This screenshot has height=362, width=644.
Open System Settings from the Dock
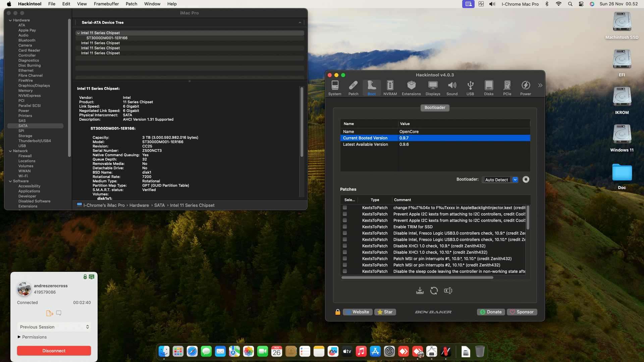389,351
